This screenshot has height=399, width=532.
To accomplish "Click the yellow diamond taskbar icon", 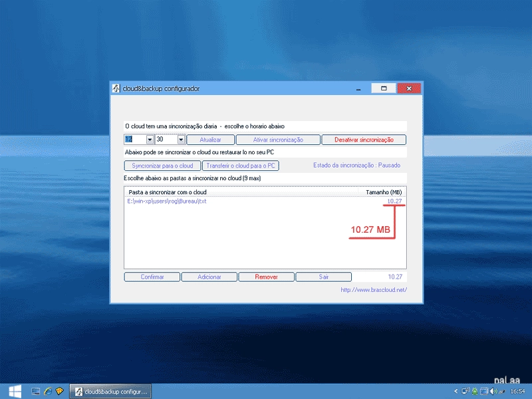I will 59,391.
